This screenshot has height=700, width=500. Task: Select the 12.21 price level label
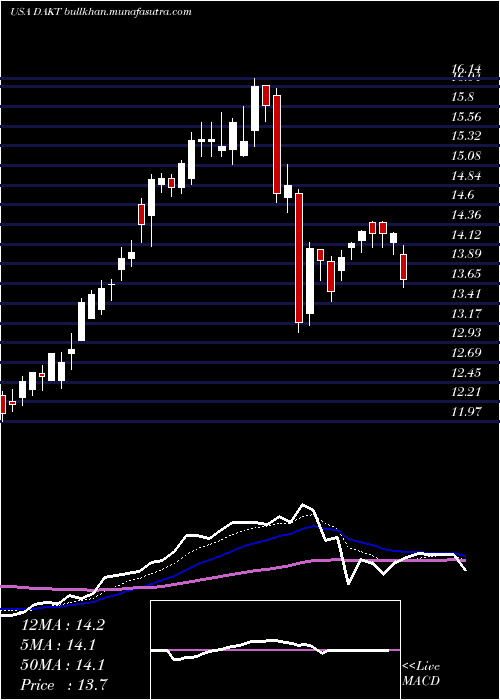467,392
